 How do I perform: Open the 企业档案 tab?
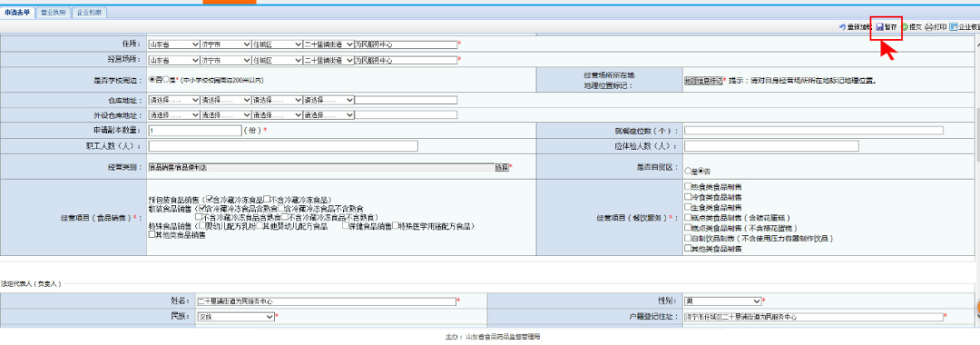coord(90,13)
